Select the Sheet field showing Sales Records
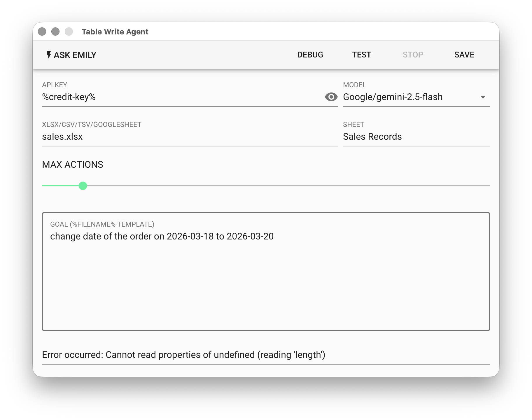 (x=416, y=137)
